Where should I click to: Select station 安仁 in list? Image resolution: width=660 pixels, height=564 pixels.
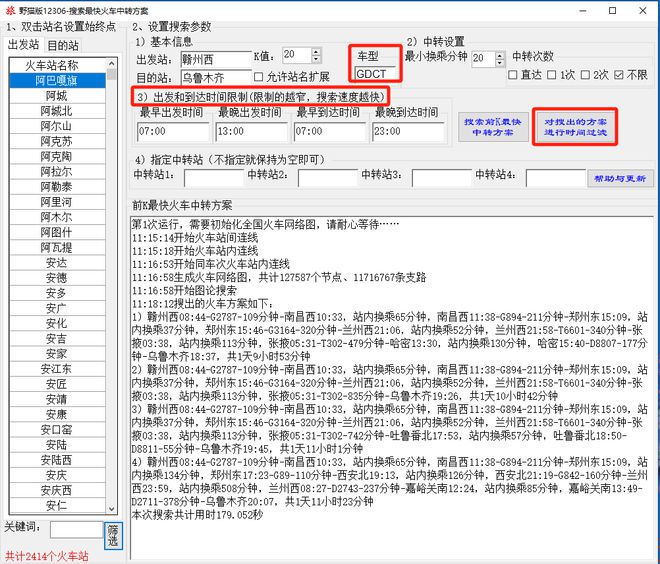57,505
